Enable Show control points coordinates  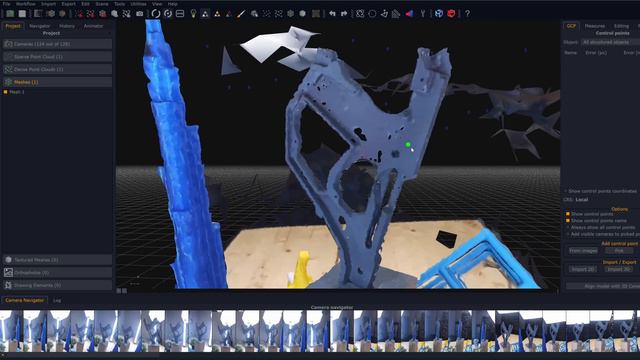pyautogui.click(x=566, y=191)
